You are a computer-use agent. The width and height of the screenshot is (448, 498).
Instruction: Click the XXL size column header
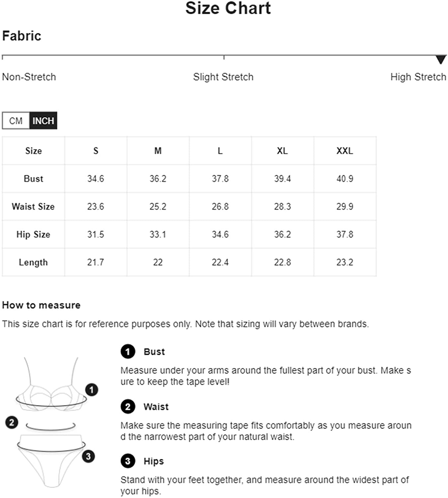pos(345,151)
